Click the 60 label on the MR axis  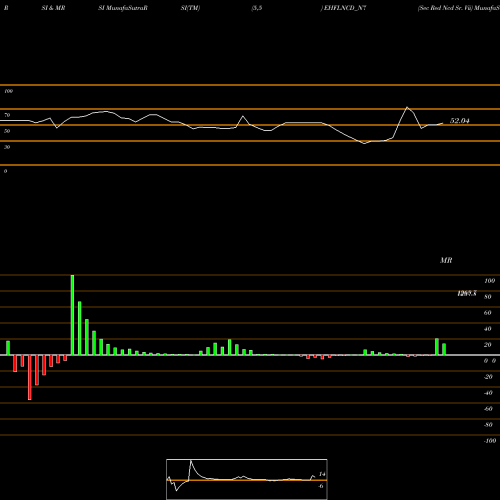click(488, 313)
